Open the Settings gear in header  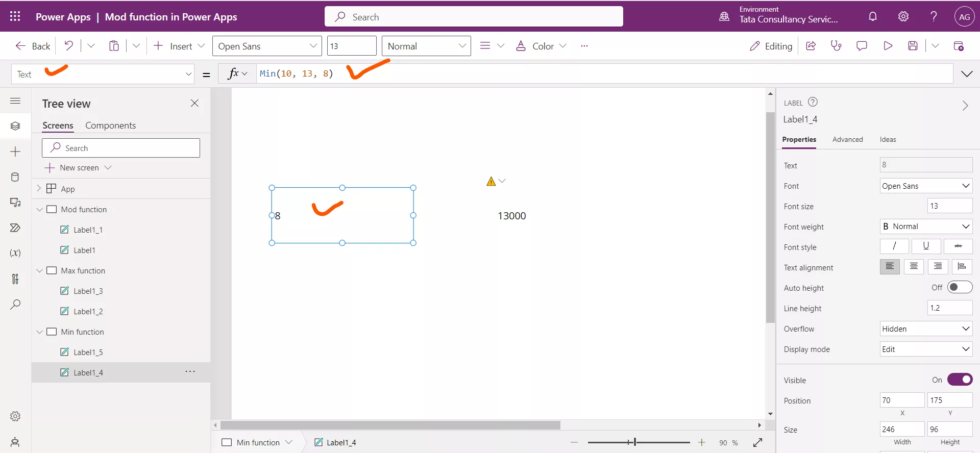(903, 16)
